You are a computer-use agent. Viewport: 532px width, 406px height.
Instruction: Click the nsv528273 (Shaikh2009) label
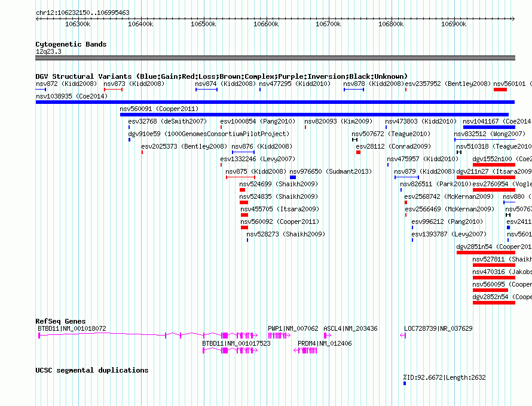pyautogui.click(x=286, y=234)
